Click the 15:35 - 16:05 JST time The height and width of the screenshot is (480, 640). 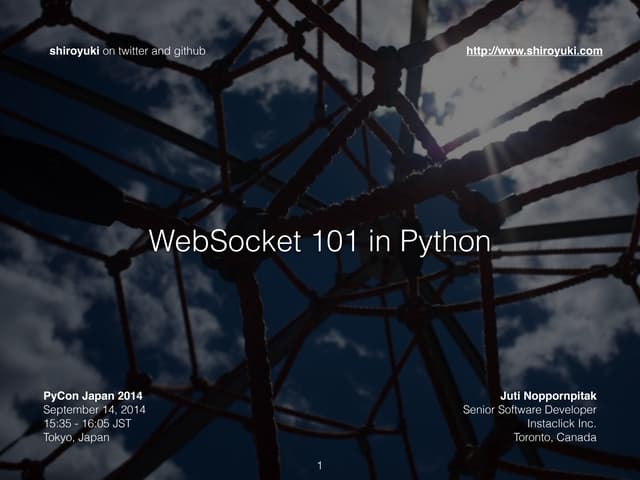tap(91, 423)
